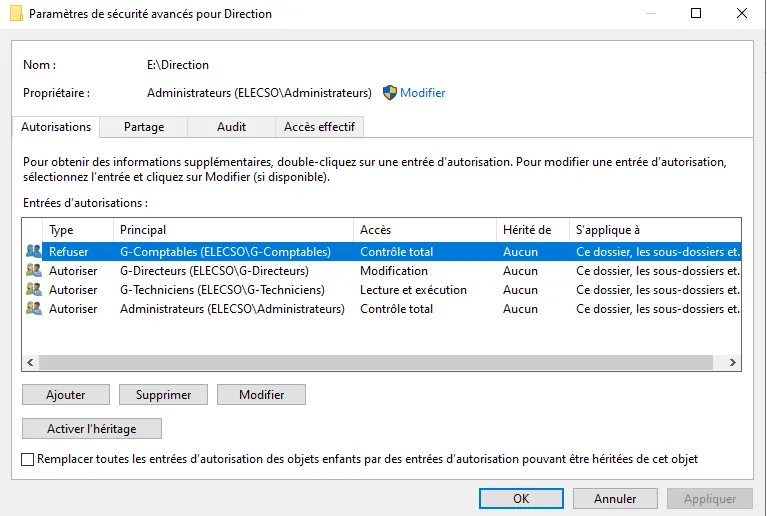Click the UAC shield icon next to Modifier
Image resolution: width=767 pixels, height=516 pixels.
coord(390,93)
